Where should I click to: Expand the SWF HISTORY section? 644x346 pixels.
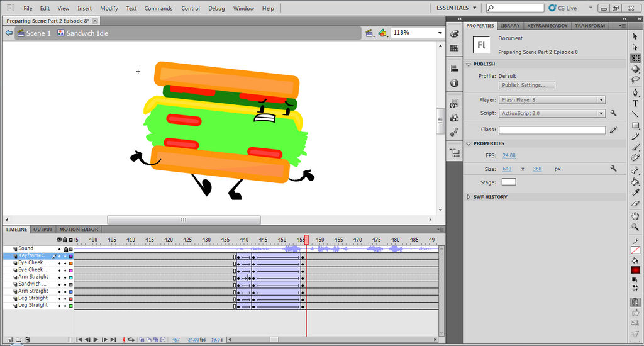469,197
